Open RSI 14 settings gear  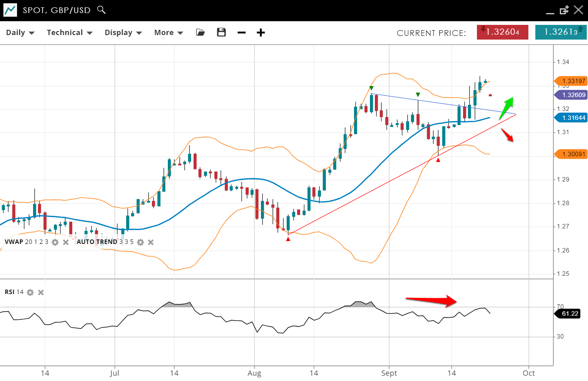30,292
